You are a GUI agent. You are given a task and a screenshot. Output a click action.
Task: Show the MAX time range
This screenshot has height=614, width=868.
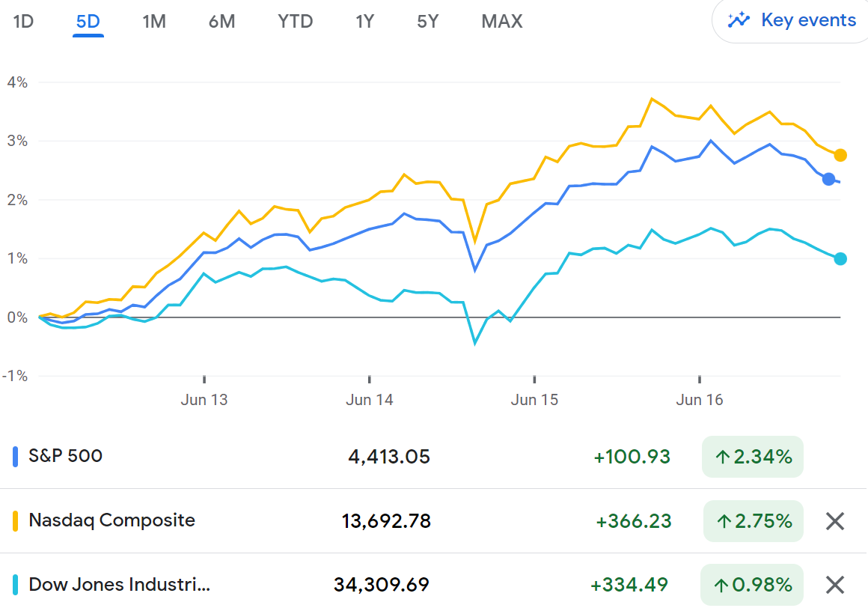[501, 22]
